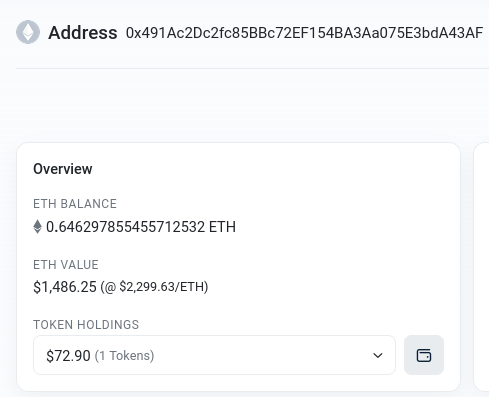
Task: Click the Overview card title
Action: 63,169
